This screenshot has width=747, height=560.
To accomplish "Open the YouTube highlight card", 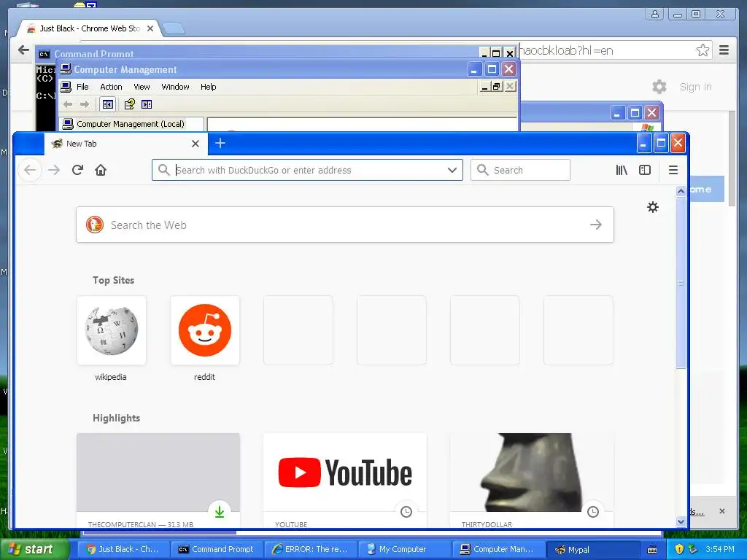I will (x=345, y=480).
